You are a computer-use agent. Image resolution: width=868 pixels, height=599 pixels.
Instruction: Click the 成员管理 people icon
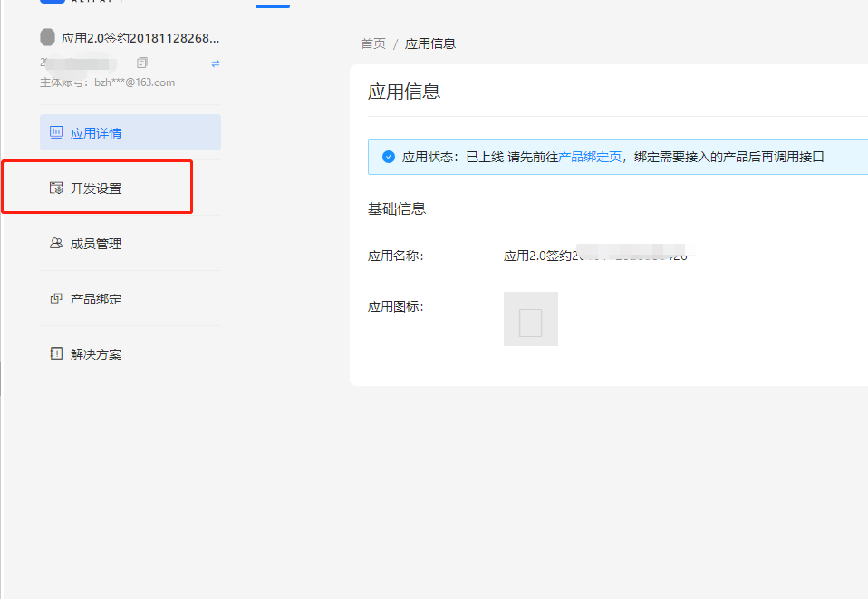coord(55,243)
